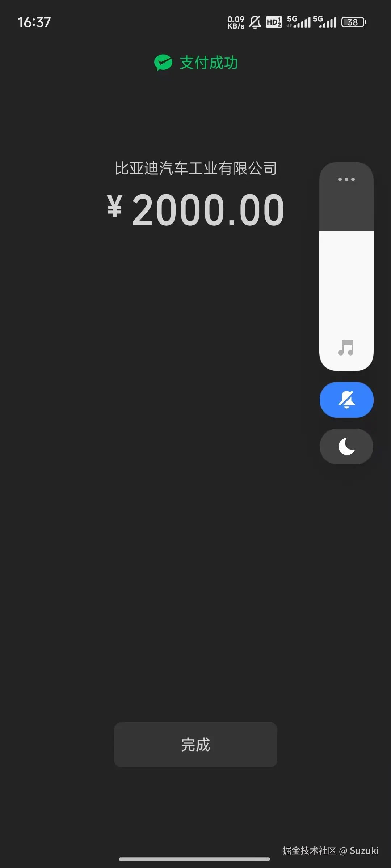Tap the first 5G signal icon
The image size is (391, 868).
(299, 22)
